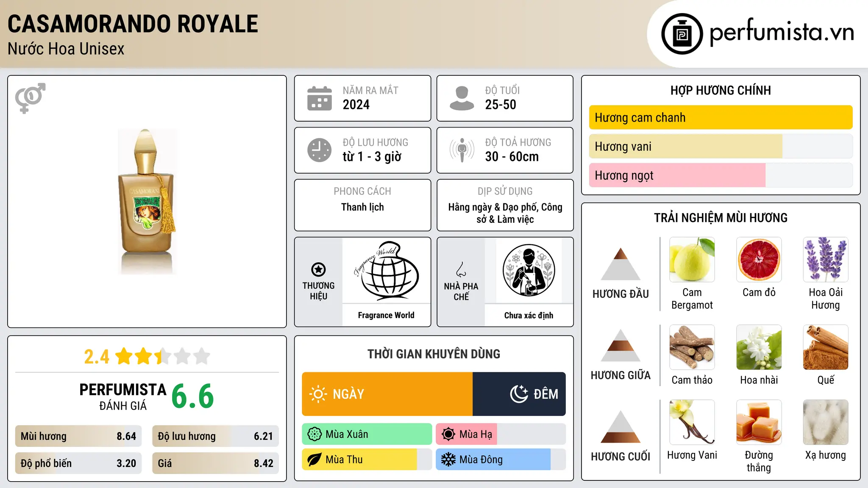Click the THỜI GIAN KHUYÊN DÙNG heading
Screen dimensions: 868x488
point(434,354)
